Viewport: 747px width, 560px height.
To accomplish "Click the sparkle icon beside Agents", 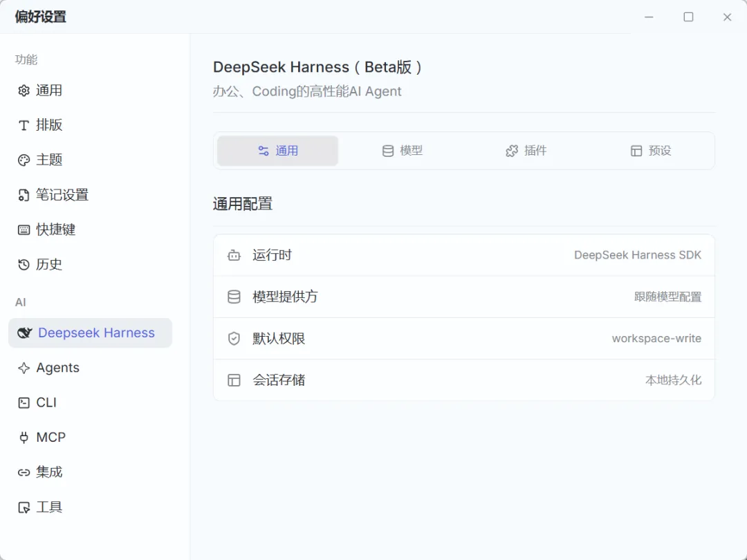I will [24, 368].
